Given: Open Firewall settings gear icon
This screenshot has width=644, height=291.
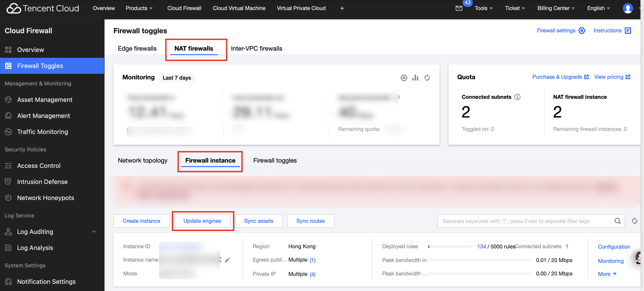Looking at the screenshot, I should point(582,31).
